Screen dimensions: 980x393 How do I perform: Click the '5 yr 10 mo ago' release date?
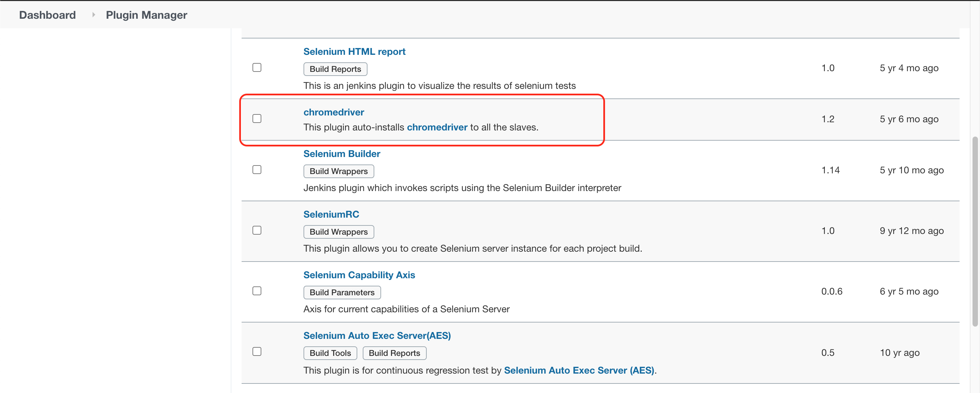pos(912,170)
